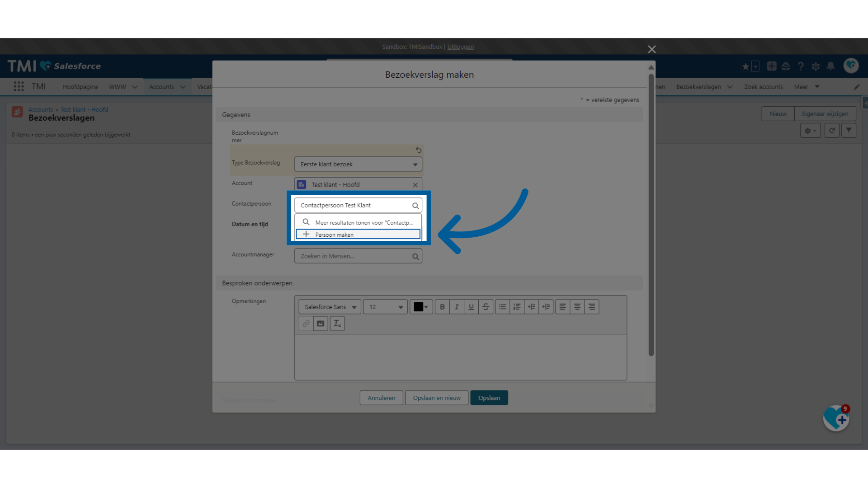
Task: Click Eigenaar wijzigen button
Action: click(825, 114)
